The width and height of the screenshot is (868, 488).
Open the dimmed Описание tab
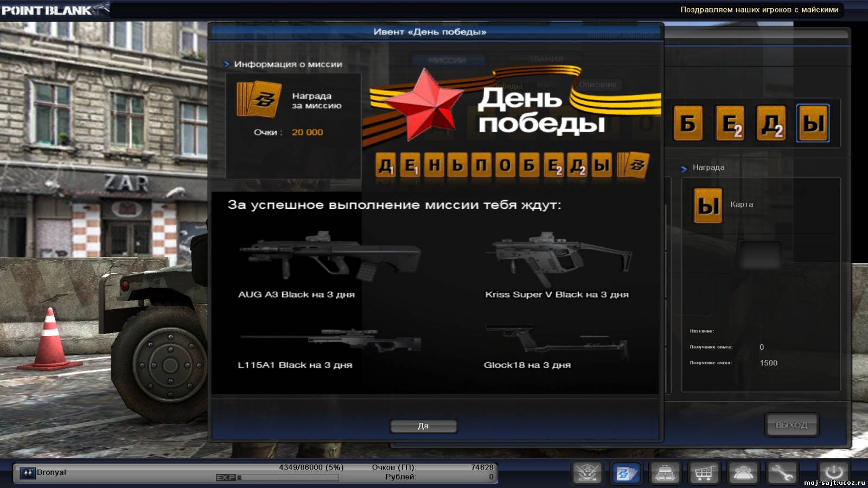click(x=597, y=85)
